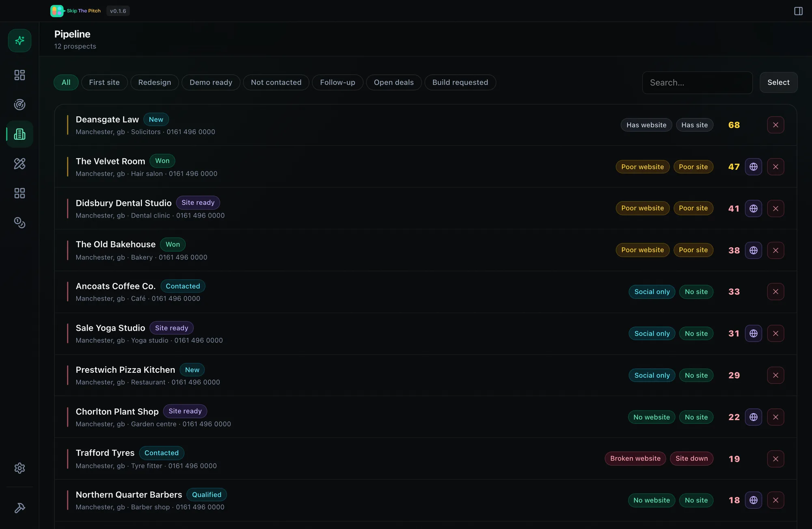Screen dimensions: 812x529
Task: Open the Deansgate Law prospect
Action: (425, 125)
